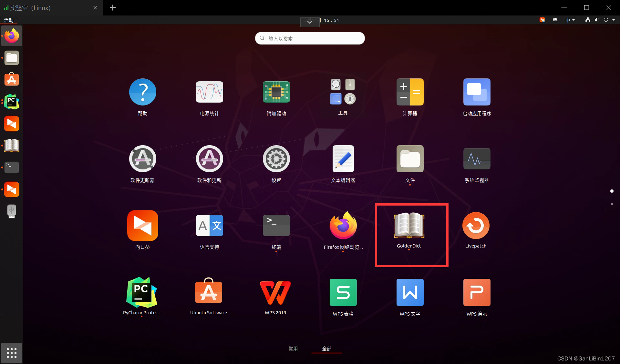Launch PyCharm Professional from the app grid
Viewport: 620px width, 364px height.
pyautogui.click(x=141, y=292)
